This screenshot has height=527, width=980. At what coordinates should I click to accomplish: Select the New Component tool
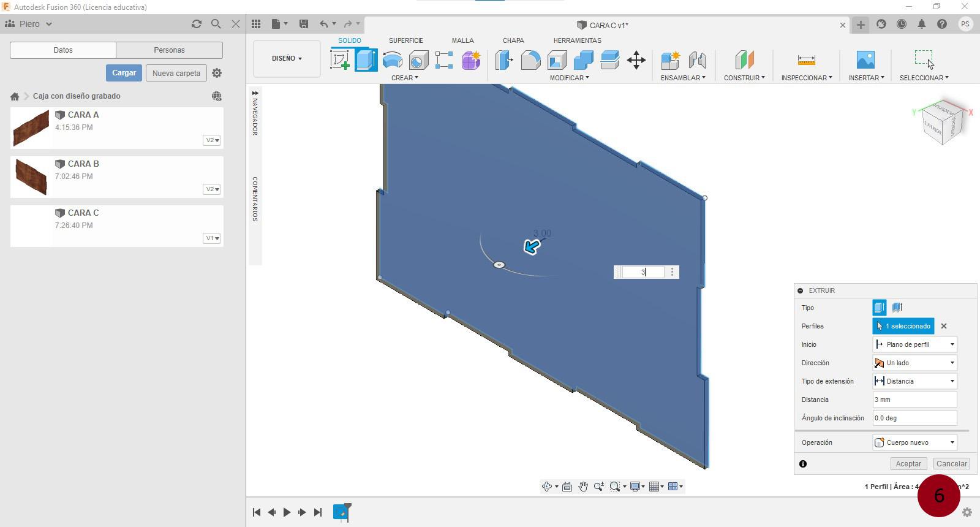(x=671, y=60)
